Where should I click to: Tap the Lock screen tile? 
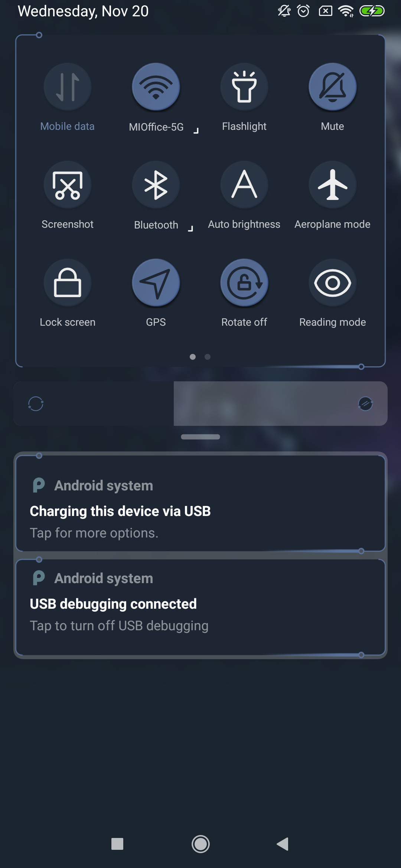(68, 283)
